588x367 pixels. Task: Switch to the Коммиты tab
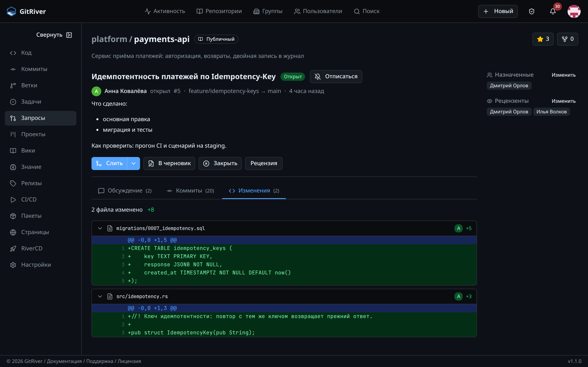[x=190, y=191]
